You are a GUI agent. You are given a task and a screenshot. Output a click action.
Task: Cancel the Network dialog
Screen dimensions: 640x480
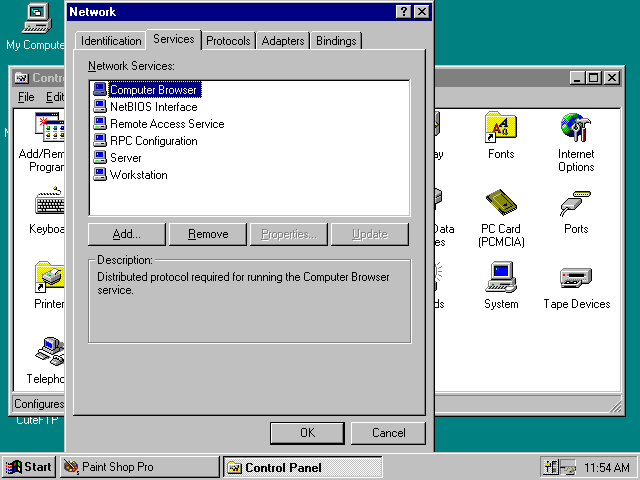pos(388,433)
